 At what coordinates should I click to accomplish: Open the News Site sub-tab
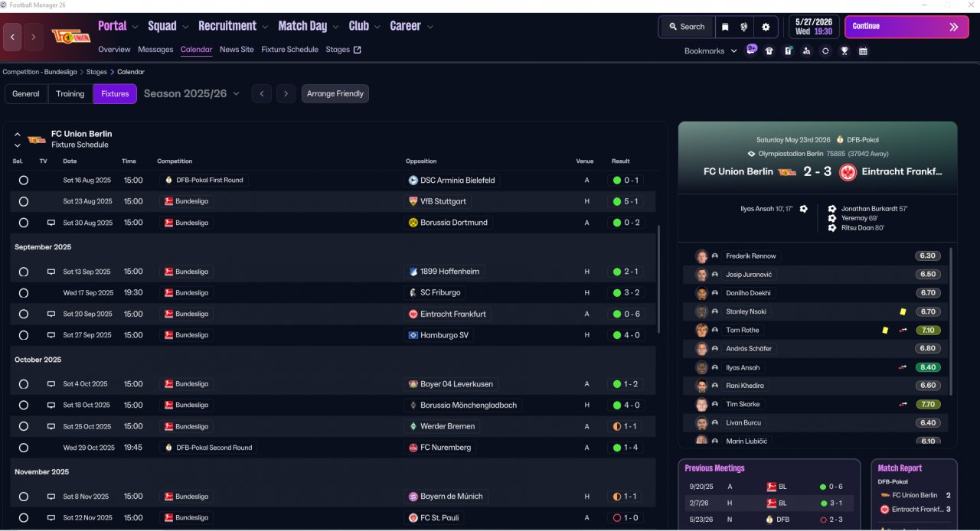[x=237, y=50]
